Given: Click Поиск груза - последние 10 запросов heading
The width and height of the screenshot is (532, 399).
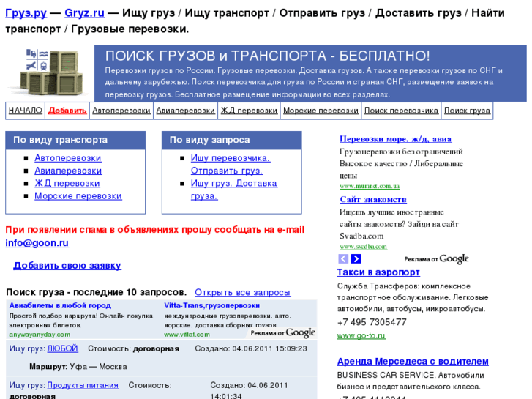Looking at the screenshot, I should click(x=97, y=292).
